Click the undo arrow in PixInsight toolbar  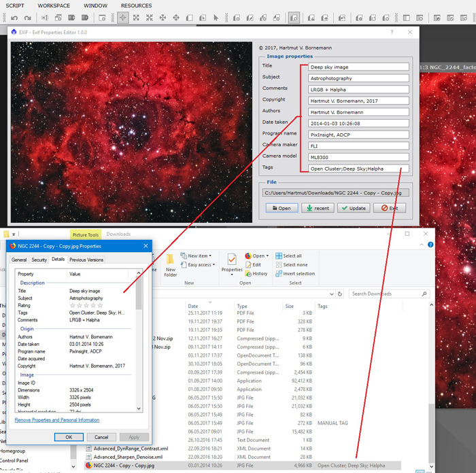[14, 18]
